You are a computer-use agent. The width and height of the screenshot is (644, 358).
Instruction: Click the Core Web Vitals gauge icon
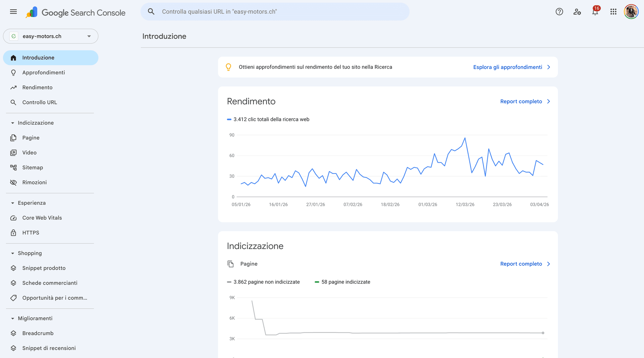13,218
